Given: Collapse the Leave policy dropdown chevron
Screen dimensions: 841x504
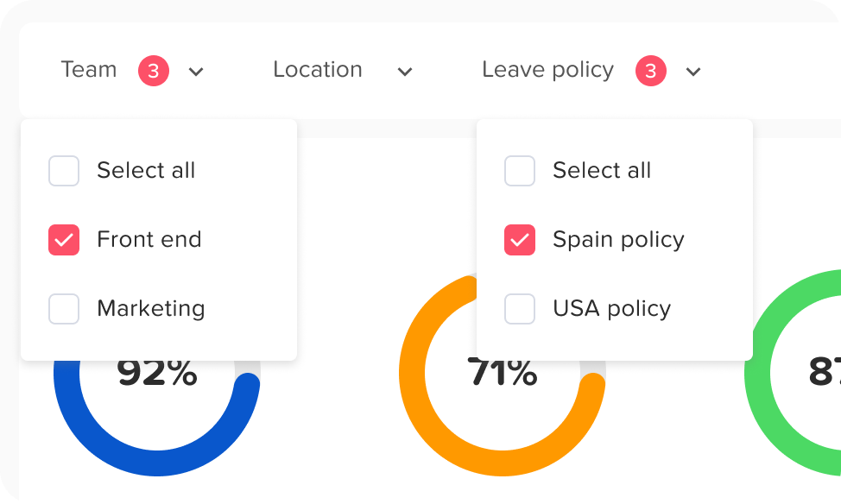Looking at the screenshot, I should (x=692, y=72).
